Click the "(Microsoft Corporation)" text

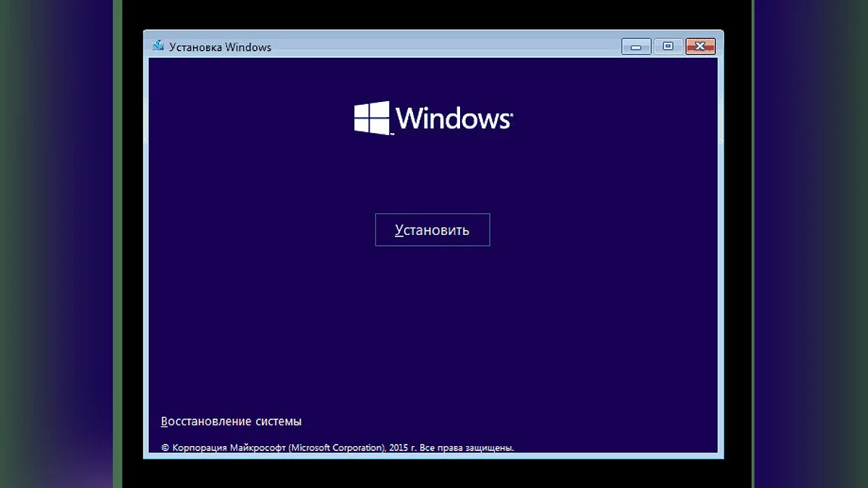click(336, 448)
